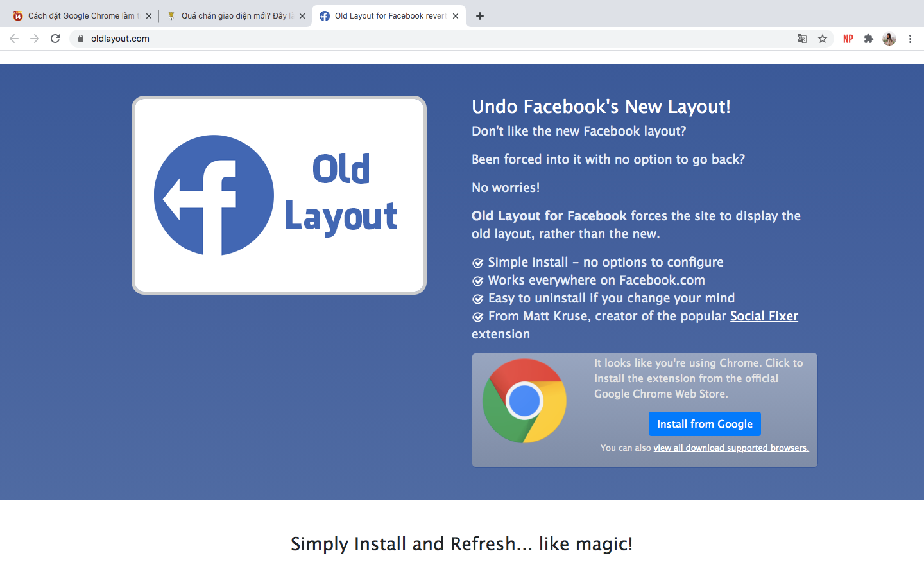Open a new tab with the plus button
The width and height of the screenshot is (924, 578).
point(480,16)
